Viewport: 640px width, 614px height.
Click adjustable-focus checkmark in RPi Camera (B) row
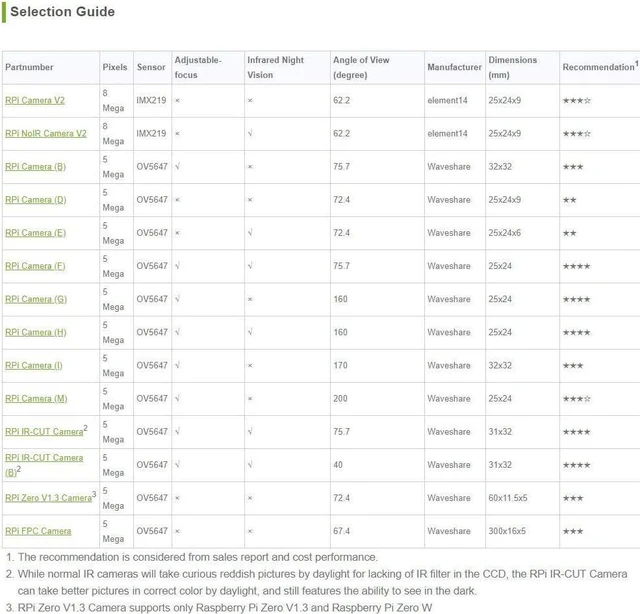pyautogui.click(x=177, y=167)
